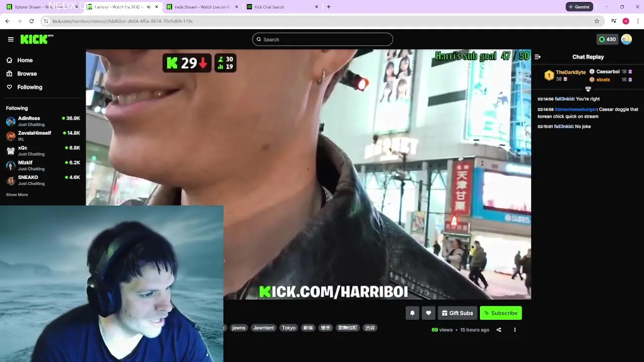Viewport: 644px width, 362px height.
Task: Click the share video icon
Action: click(x=499, y=330)
